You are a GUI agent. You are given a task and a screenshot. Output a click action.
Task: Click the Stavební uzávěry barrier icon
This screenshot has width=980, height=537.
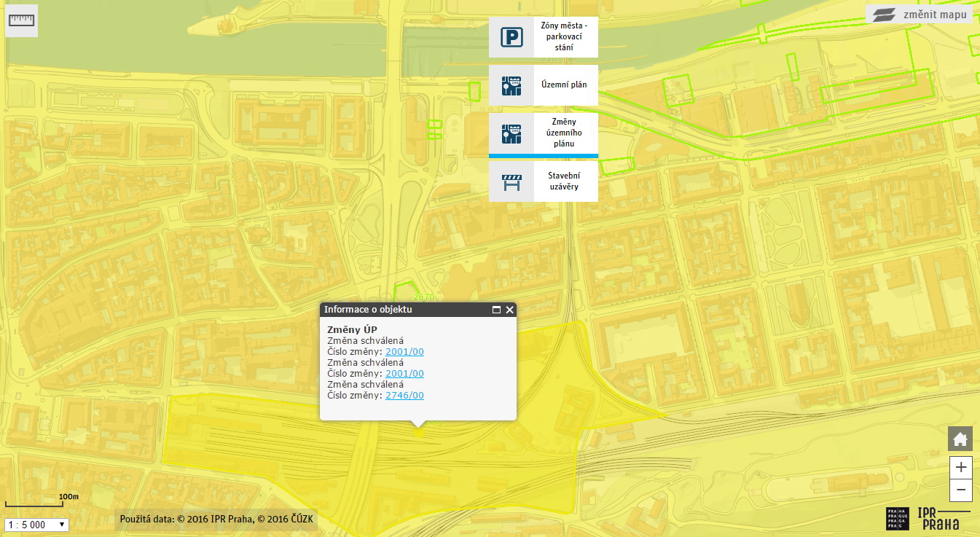click(511, 181)
